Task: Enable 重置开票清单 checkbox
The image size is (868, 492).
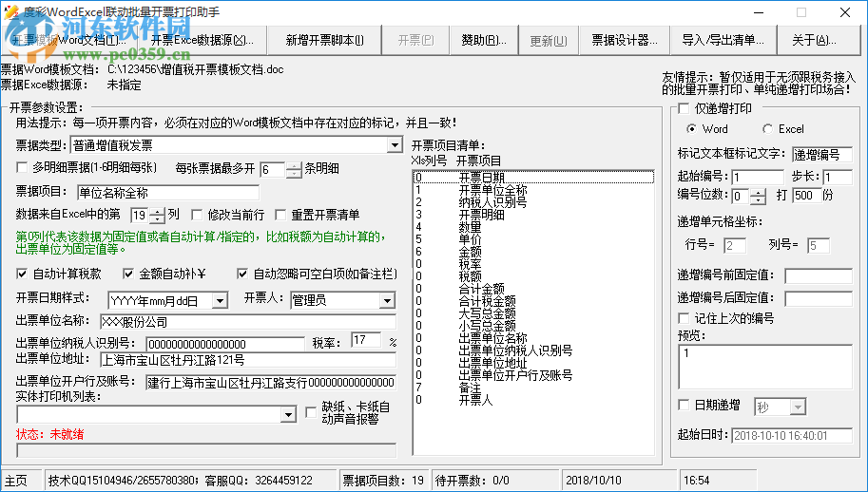Action: coord(280,215)
